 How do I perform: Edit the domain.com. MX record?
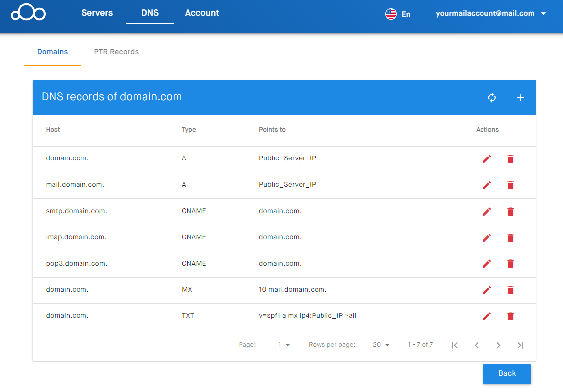tap(487, 290)
